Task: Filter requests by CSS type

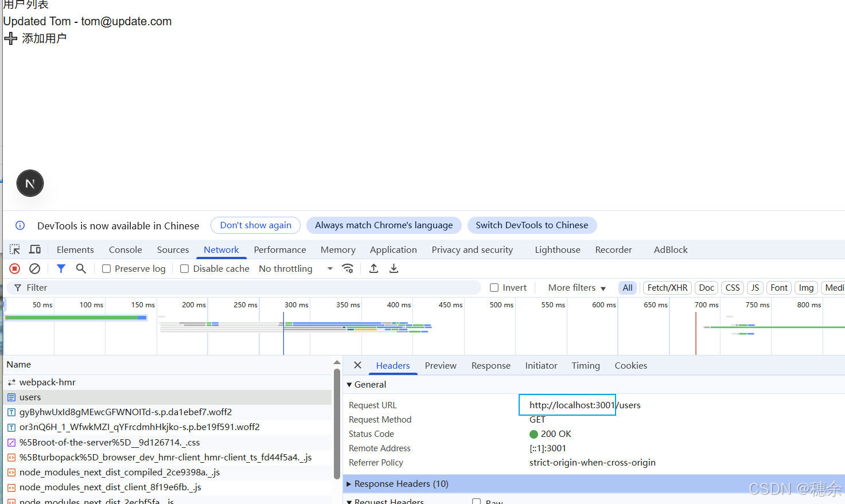Action: tap(733, 287)
